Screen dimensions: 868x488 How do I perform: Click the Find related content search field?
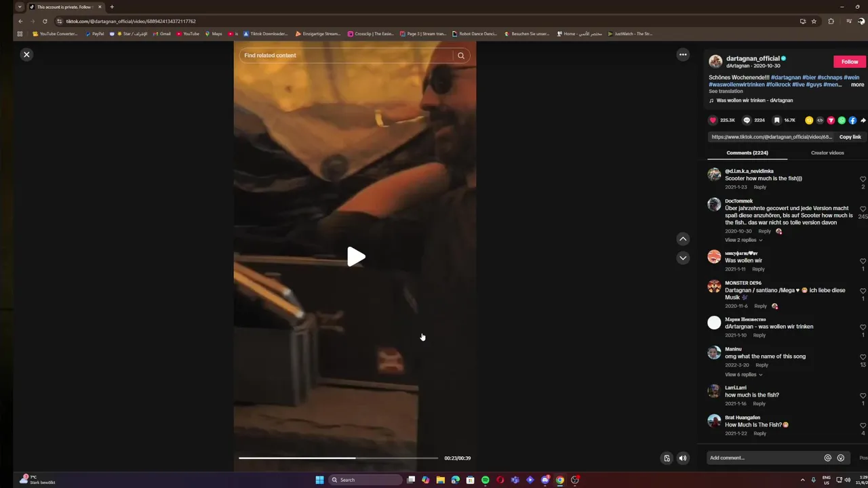click(346, 56)
